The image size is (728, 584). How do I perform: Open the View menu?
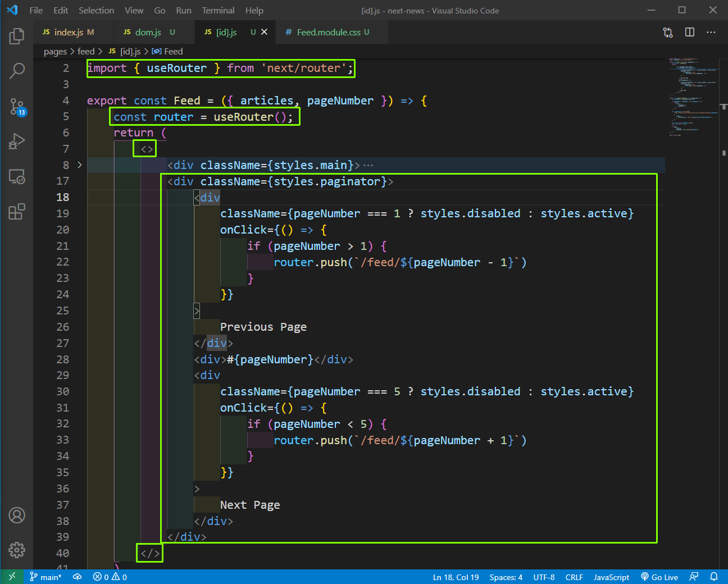134,10
